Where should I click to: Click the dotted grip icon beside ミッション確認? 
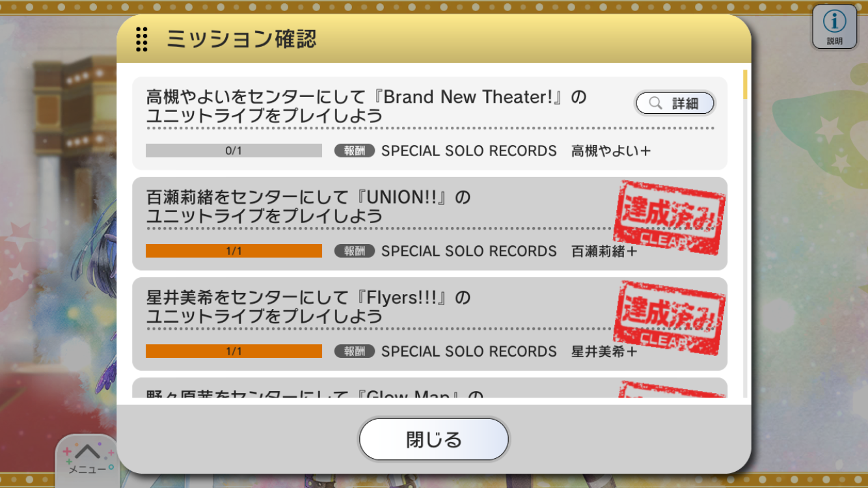tap(142, 39)
